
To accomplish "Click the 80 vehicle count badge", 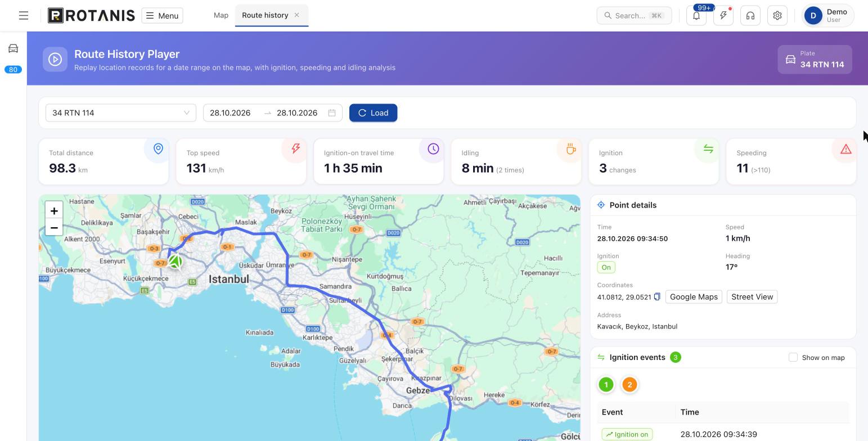I will pyautogui.click(x=13, y=70).
